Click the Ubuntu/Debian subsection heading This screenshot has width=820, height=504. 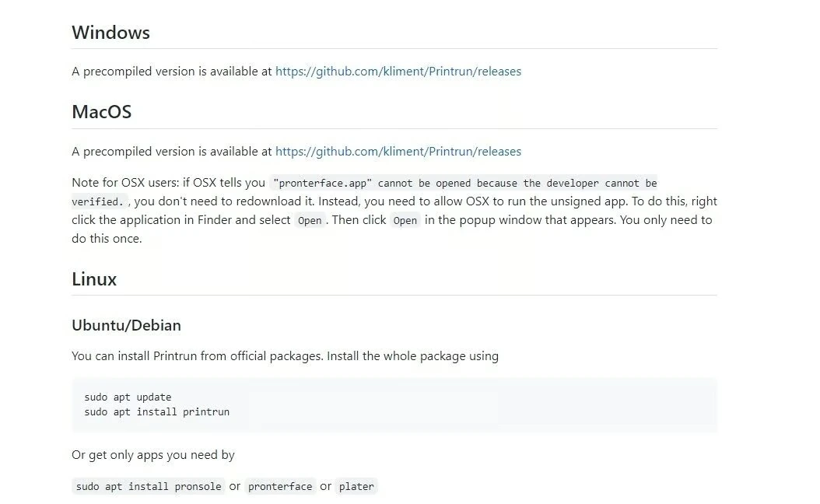click(x=126, y=325)
